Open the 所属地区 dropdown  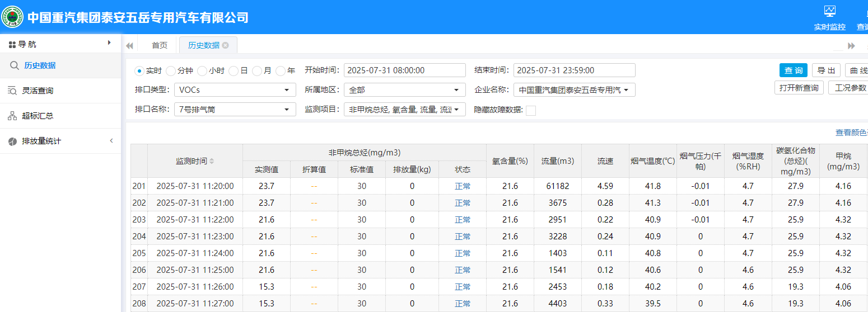point(405,90)
